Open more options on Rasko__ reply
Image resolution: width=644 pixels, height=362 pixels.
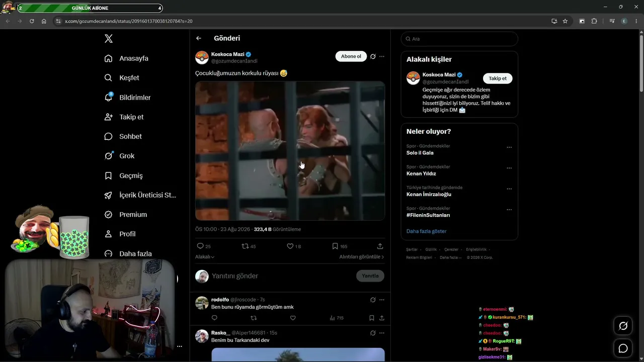382,333
